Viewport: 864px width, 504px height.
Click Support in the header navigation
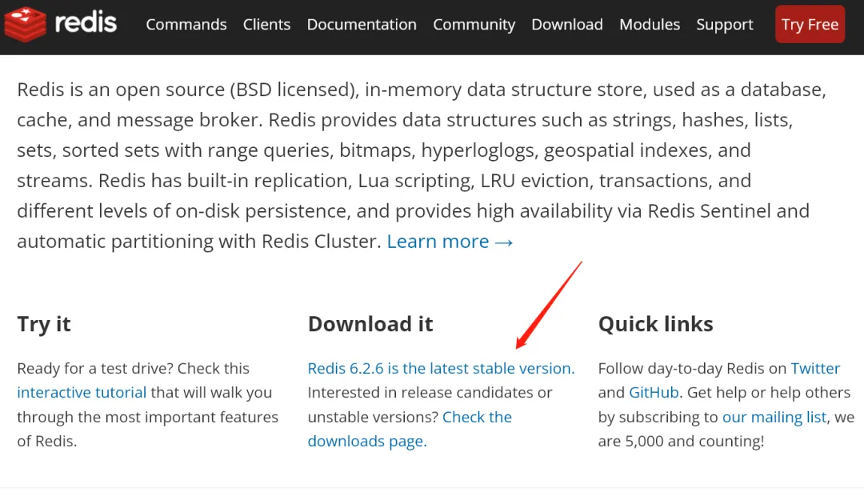(725, 25)
